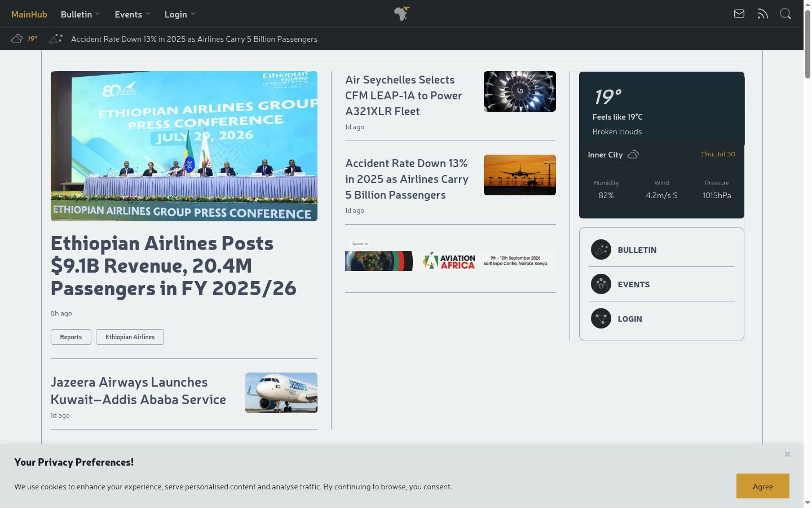This screenshot has height=508, width=812.
Task: Open the mail envelope icon in header
Action: [739, 14]
